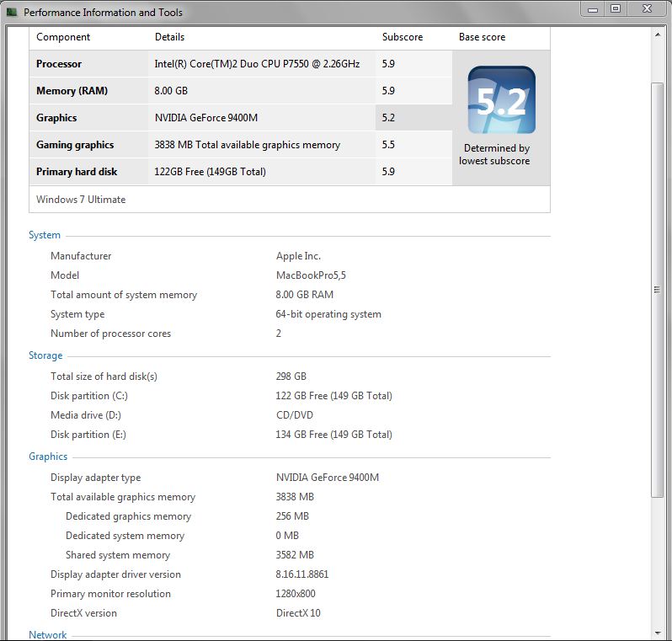Minimize the Performance Information window
672x641 pixels.
(592, 9)
